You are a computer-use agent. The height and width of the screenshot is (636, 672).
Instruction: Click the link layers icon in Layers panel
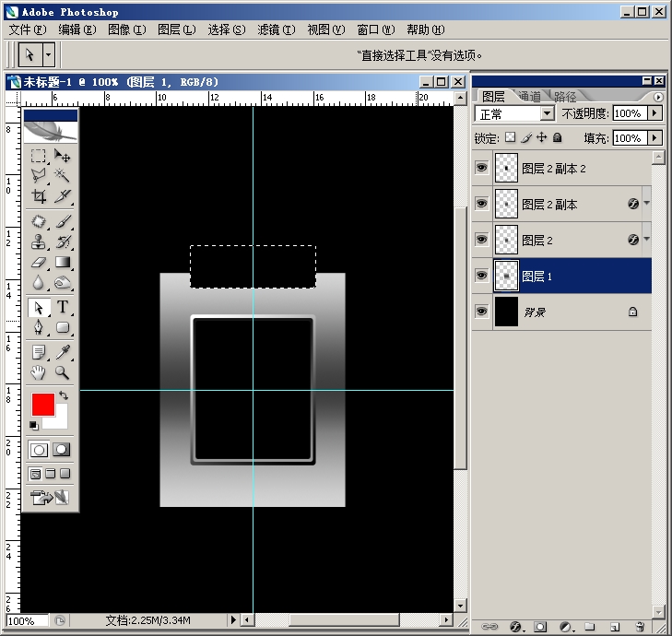[489, 627]
